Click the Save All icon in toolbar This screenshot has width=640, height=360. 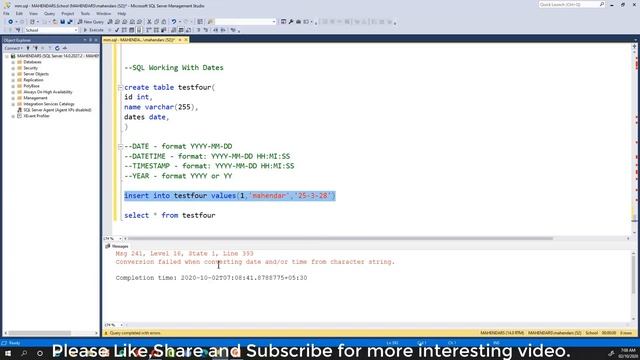70,22
